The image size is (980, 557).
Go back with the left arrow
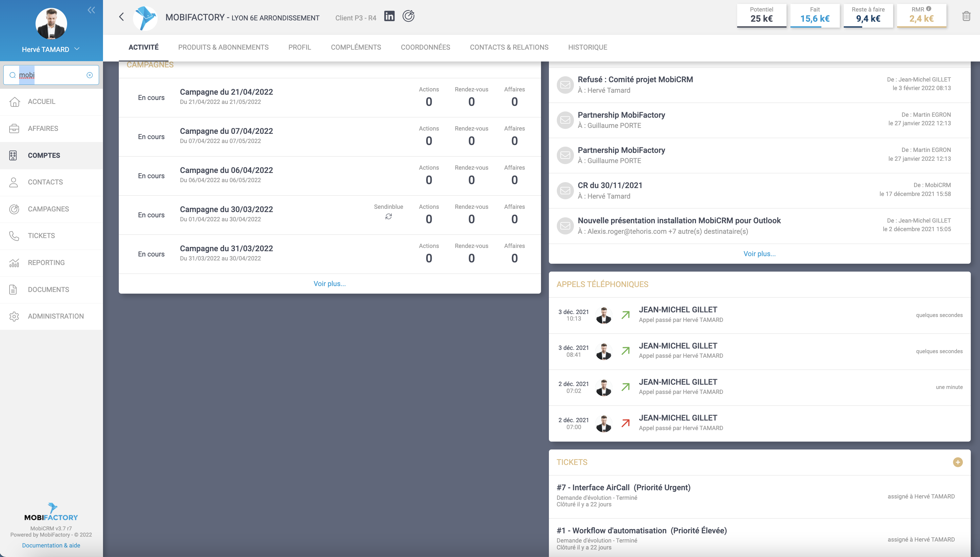pyautogui.click(x=121, y=17)
